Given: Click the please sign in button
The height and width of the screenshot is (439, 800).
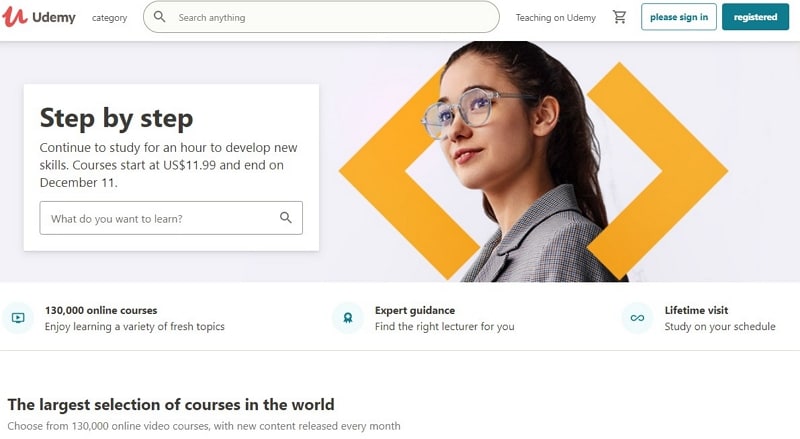Looking at the screenshot, I should [679, 17].
